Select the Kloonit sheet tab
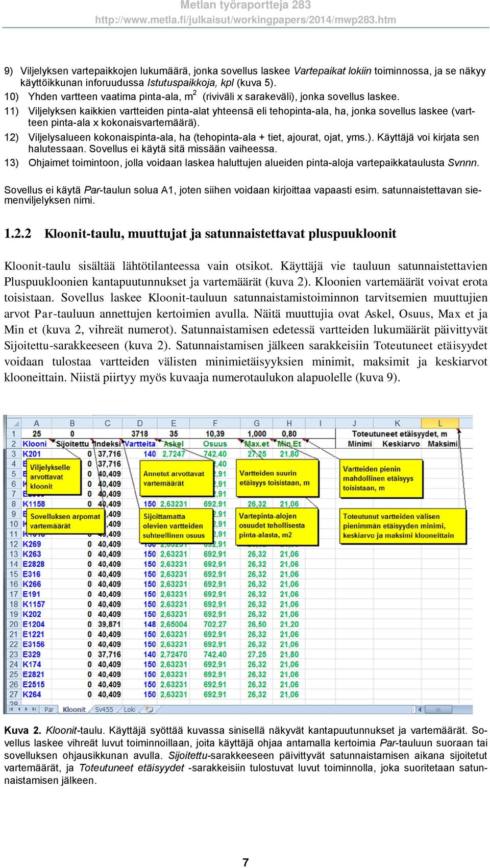The image size is (490, 868). point(74,709)
